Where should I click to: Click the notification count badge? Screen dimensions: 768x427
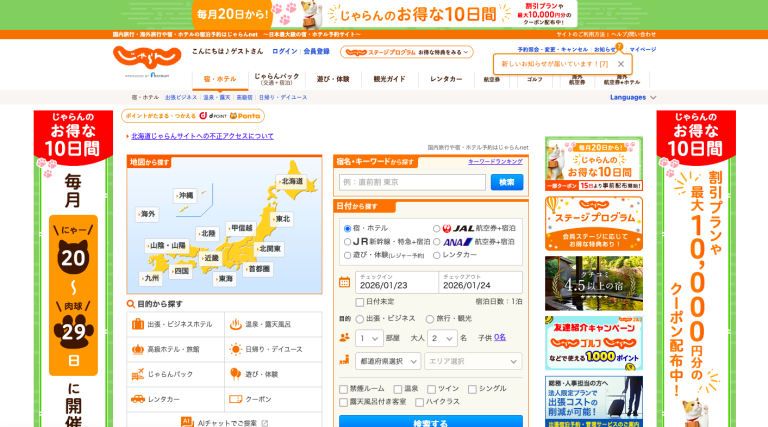tap(620, 47)
